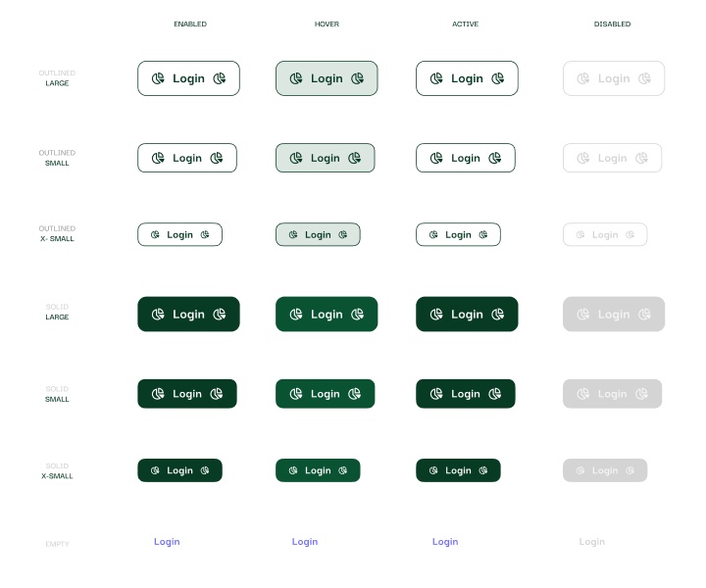The image size is (706, 588).
Task: Click the SOLID LARGE row label
Action: click(x=57, y=312)
